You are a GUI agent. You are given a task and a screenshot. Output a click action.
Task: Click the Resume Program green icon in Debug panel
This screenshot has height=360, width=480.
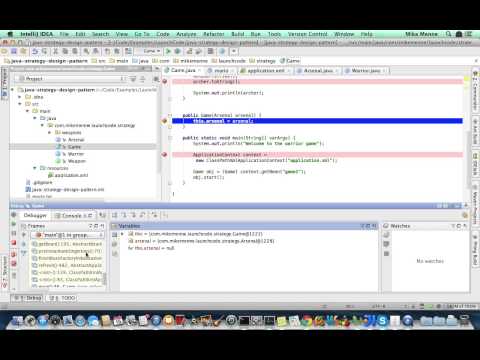point(14,224)
